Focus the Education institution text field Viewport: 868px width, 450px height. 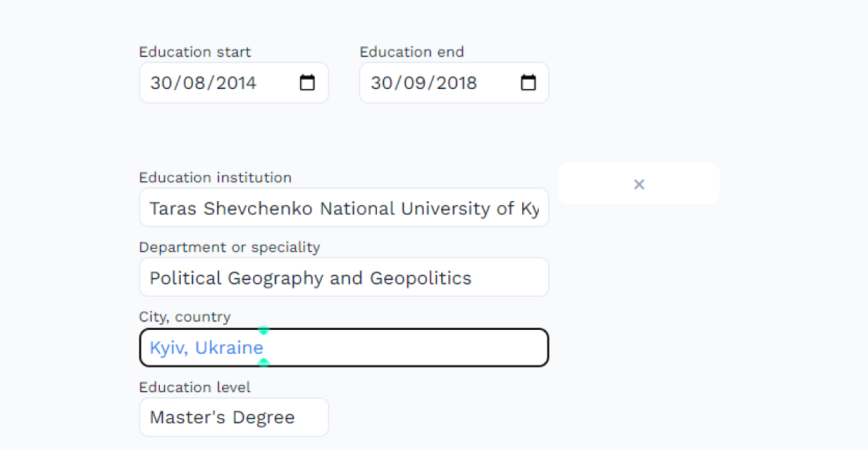(344, 208)
